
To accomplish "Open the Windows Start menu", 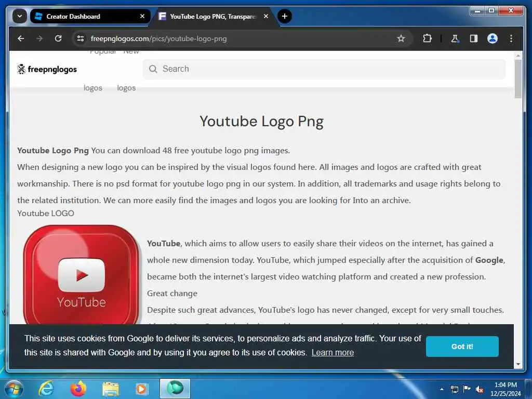I will pyautogui.click(x=14, y=389).
